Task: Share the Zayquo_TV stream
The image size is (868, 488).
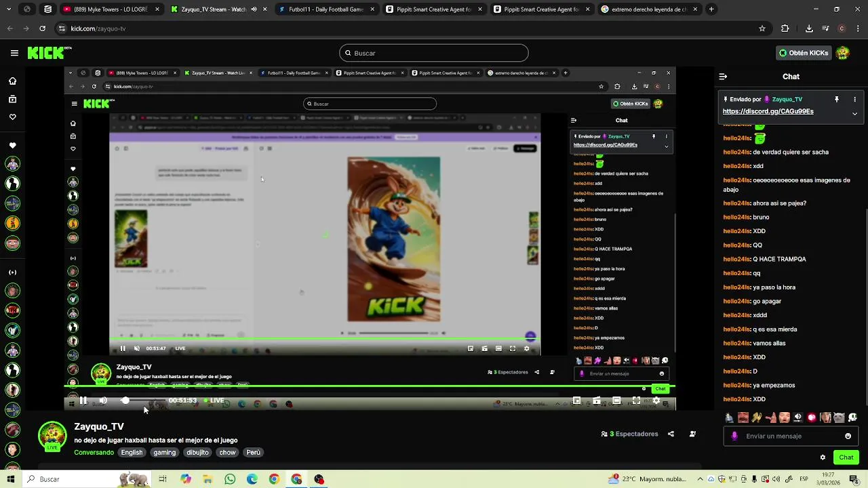Action: pos(671,434)
